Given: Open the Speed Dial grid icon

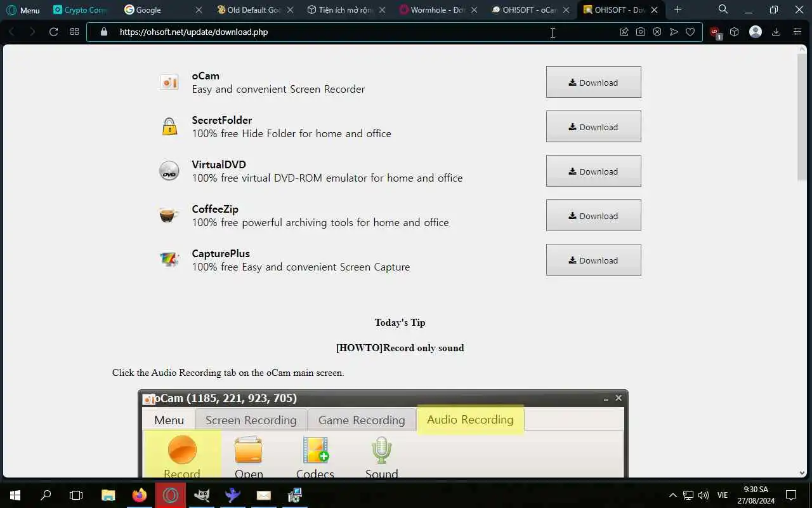Looking at the screenshot, I should [74, 32].
